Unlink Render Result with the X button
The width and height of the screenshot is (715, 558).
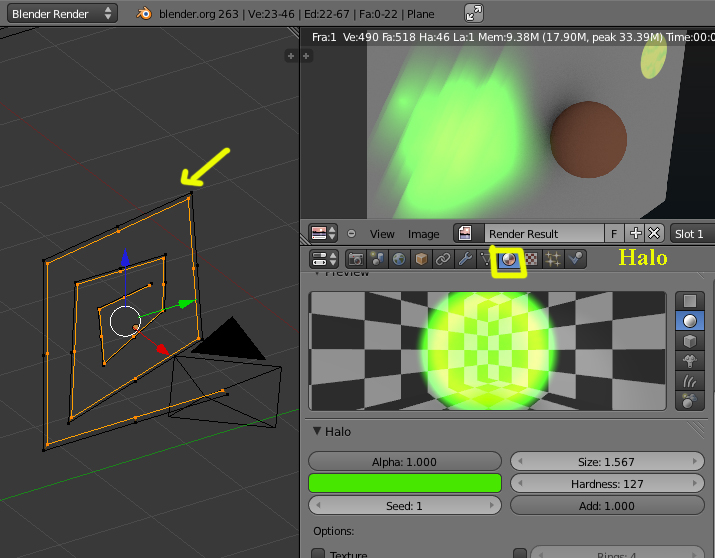[x=654, y=233]
